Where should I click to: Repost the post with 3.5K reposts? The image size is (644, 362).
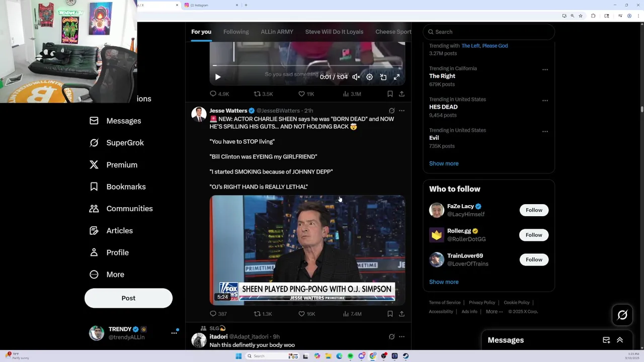(x=263, y=94)
